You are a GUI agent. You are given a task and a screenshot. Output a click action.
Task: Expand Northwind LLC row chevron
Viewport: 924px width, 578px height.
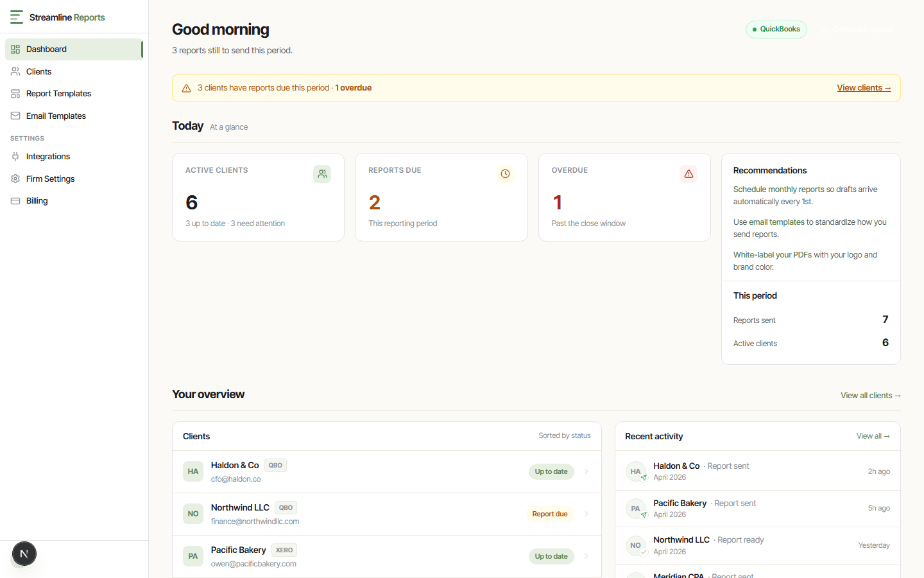click(586, 514)
